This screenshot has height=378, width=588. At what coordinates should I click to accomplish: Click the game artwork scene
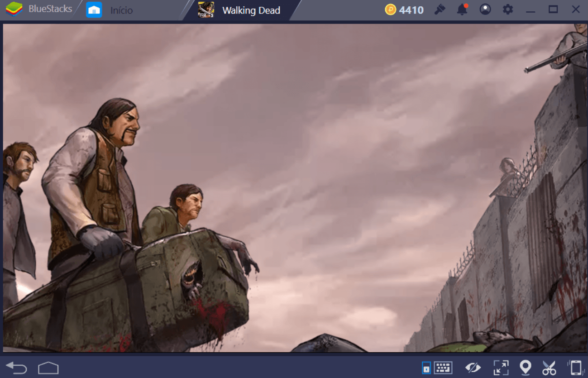[x=294, y=188]
